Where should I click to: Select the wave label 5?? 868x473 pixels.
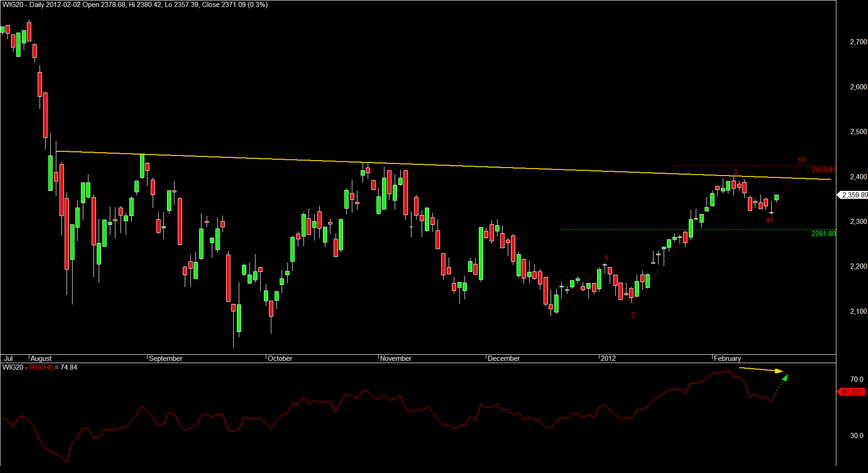802,161
